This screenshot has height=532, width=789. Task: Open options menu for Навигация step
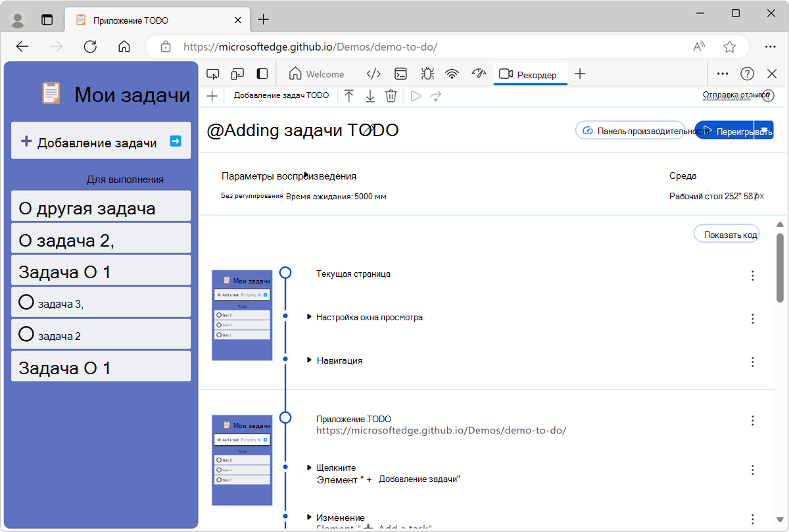pyautogui.click(x=753, y=362)
